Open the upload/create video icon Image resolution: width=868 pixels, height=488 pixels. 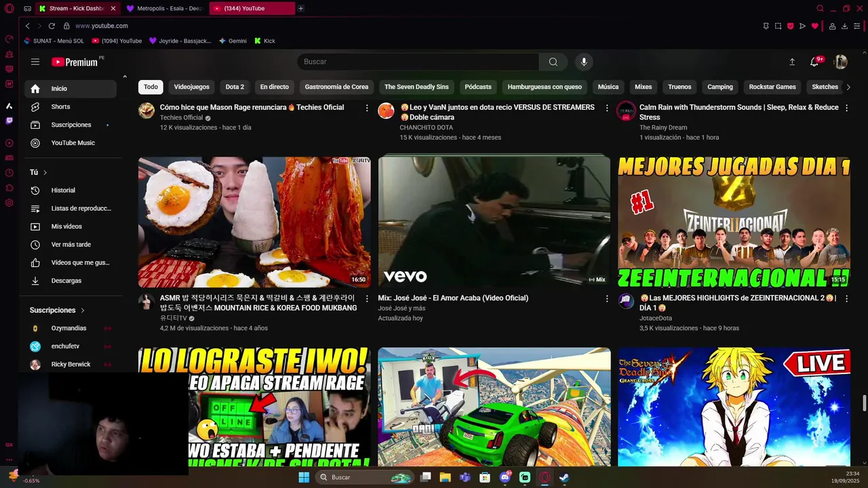pos(792,62)
